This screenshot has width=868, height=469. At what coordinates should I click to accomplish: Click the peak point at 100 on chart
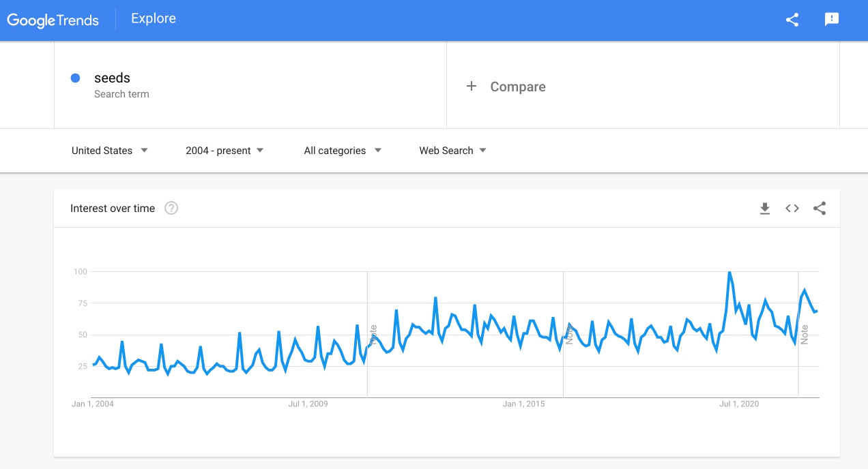point(729,272)
